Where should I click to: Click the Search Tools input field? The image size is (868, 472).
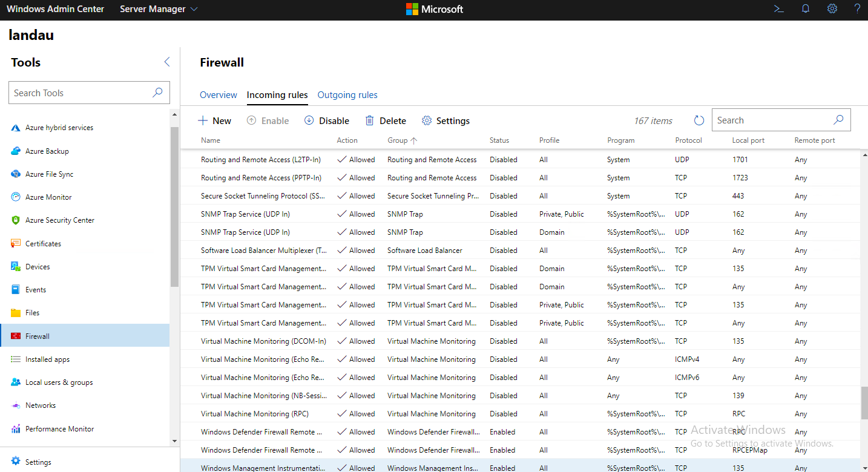click(x=82, y=93)
